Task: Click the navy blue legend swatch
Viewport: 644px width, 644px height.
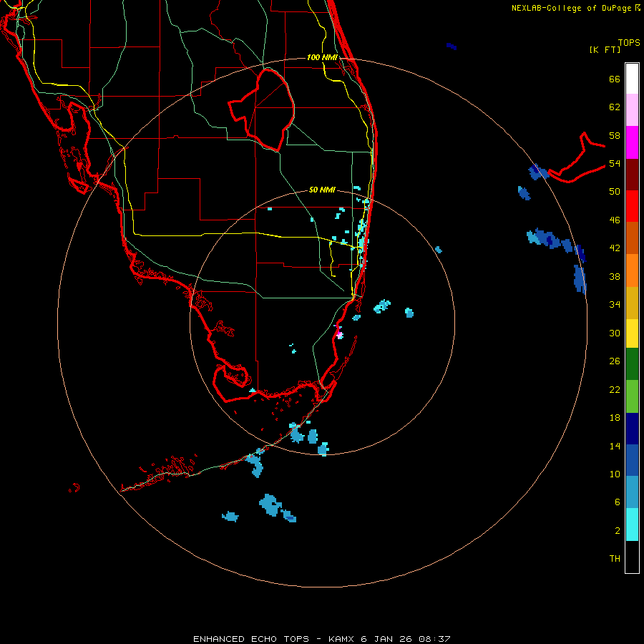Action: [632, 429]
